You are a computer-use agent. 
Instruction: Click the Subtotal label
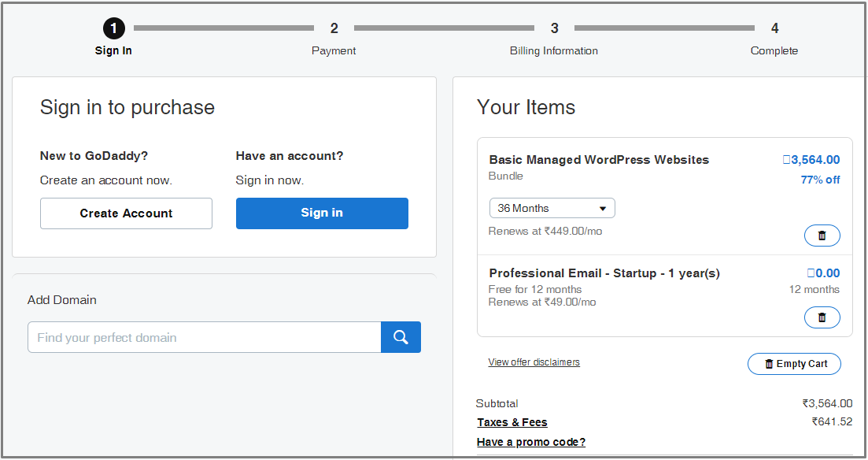click(x=497, y=403)
